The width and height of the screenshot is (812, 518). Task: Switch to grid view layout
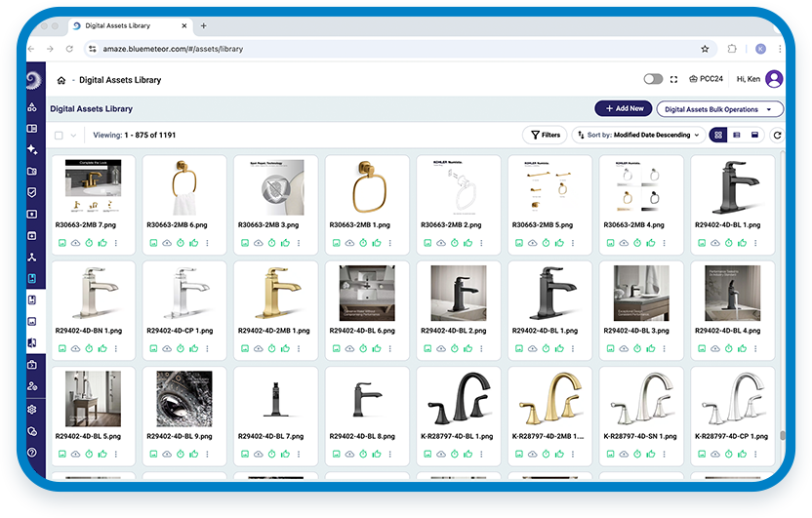(718, 135)
